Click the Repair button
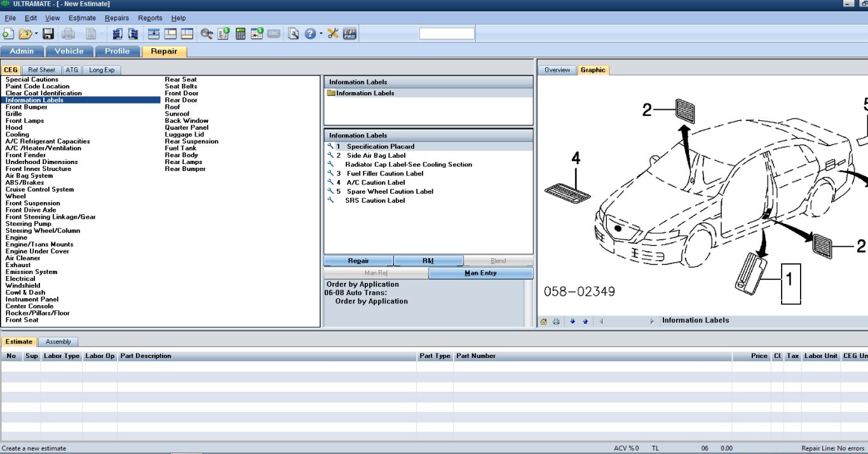The width and height of the screenshot is (868, 454). (x=358, y=261)
